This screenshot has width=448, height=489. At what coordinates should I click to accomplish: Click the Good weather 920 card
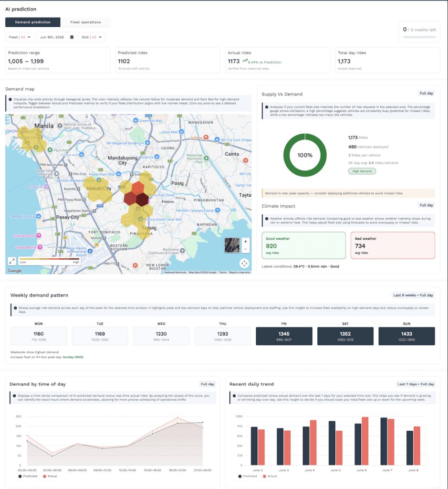(304, 245)
